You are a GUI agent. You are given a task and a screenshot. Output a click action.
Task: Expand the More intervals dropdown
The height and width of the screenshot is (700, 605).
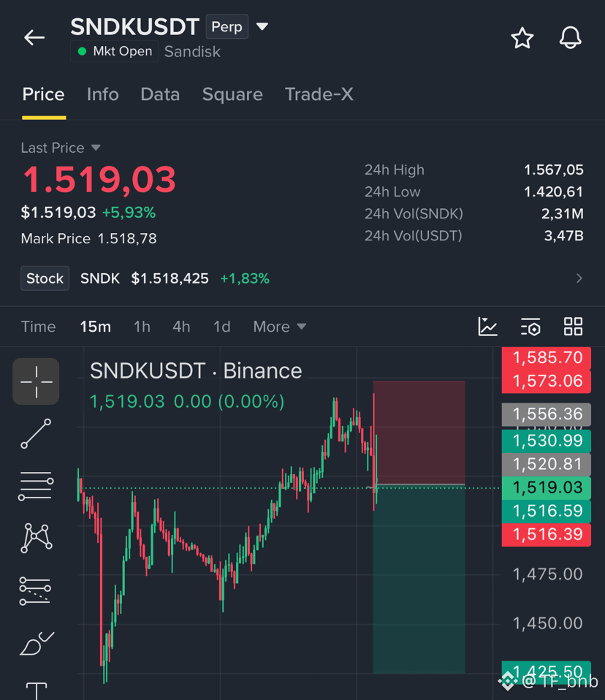point(280,327)
